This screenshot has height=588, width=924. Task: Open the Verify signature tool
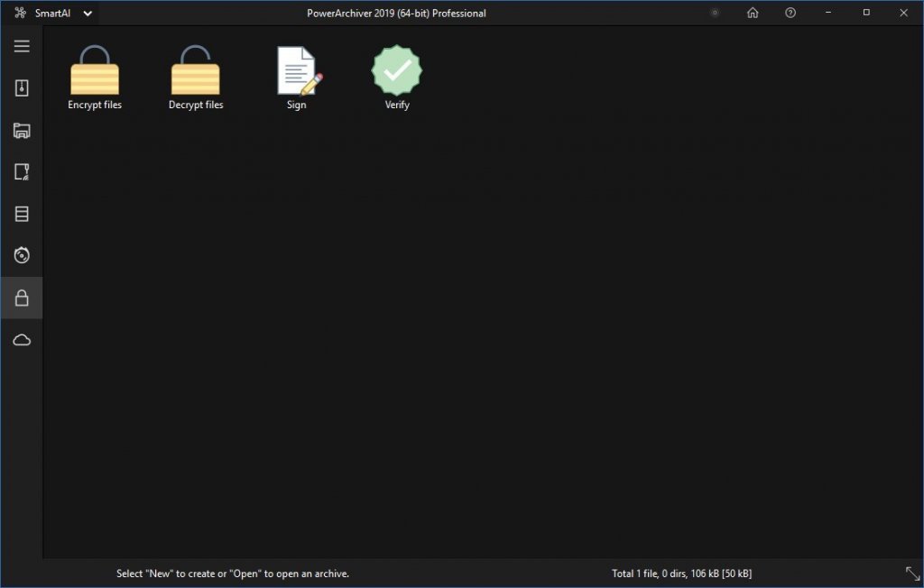click(x=397, y=78)
